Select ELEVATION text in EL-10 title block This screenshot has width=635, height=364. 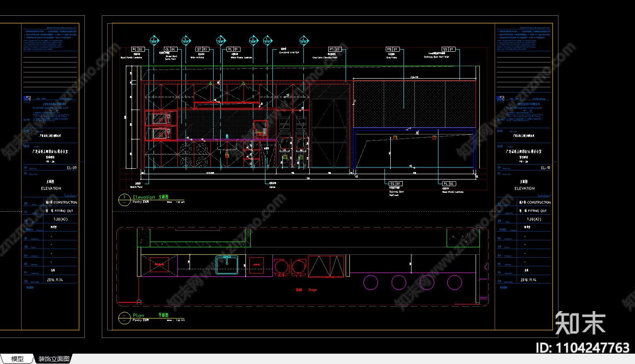[x=524, y=189]
